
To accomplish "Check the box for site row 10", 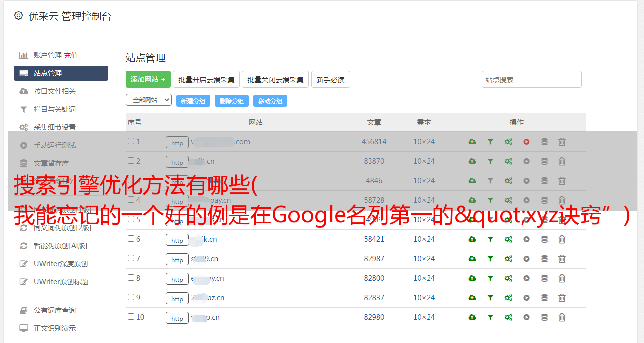I will (x=131, y=317).
